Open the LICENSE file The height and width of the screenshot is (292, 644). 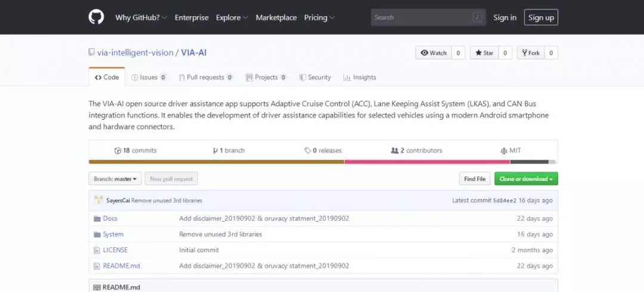[x=116, y=250]
